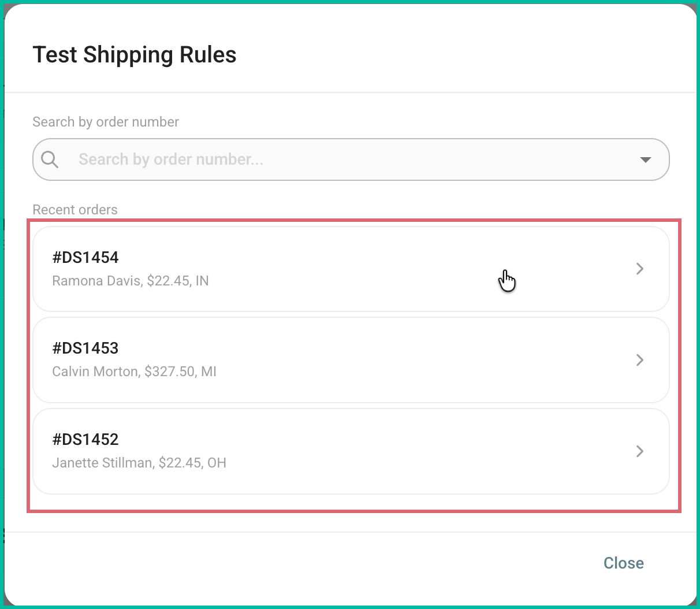Click the Close button

click(623, 563)
